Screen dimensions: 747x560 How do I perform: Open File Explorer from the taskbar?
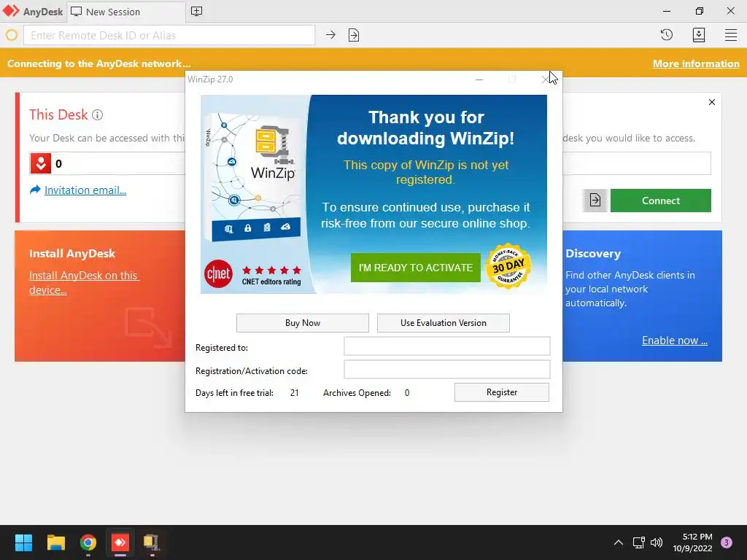point(55,542)
